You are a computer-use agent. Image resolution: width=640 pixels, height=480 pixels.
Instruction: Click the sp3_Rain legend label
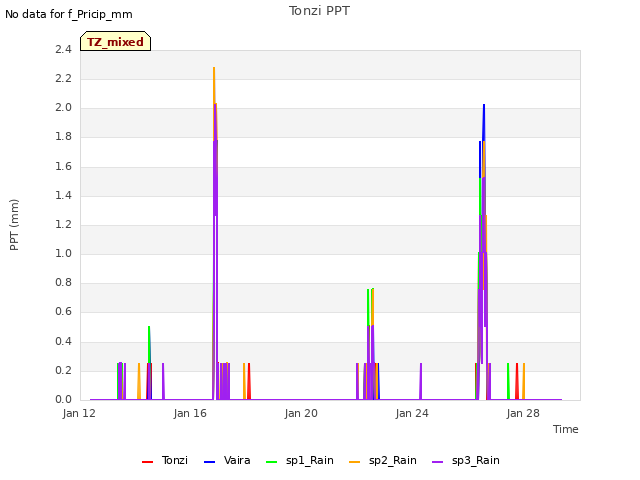pos(476,460)
